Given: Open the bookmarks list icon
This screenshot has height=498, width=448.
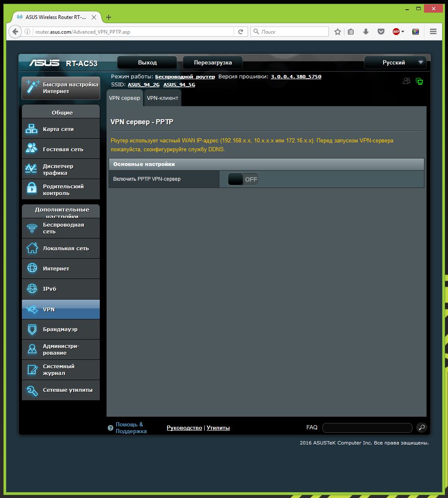Looking at the screenshot, I should coord(351,32).
